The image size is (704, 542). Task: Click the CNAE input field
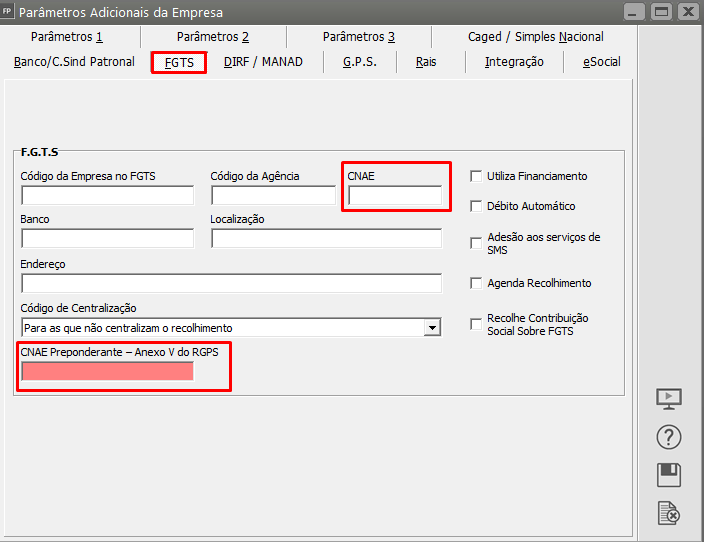pyautogui.click(x=394, y=196)
